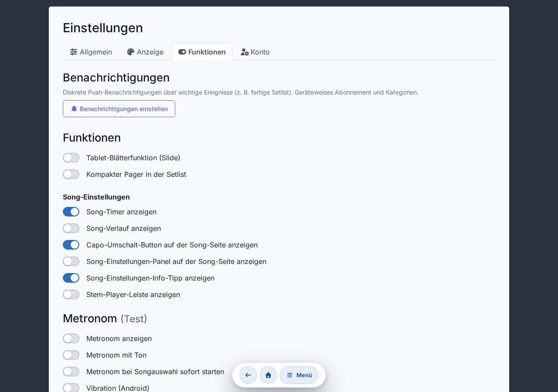This screenshot has height=392, width=558.
Task: Click the user-gear icon on Konto tab
Action: [x=245, y=52]
